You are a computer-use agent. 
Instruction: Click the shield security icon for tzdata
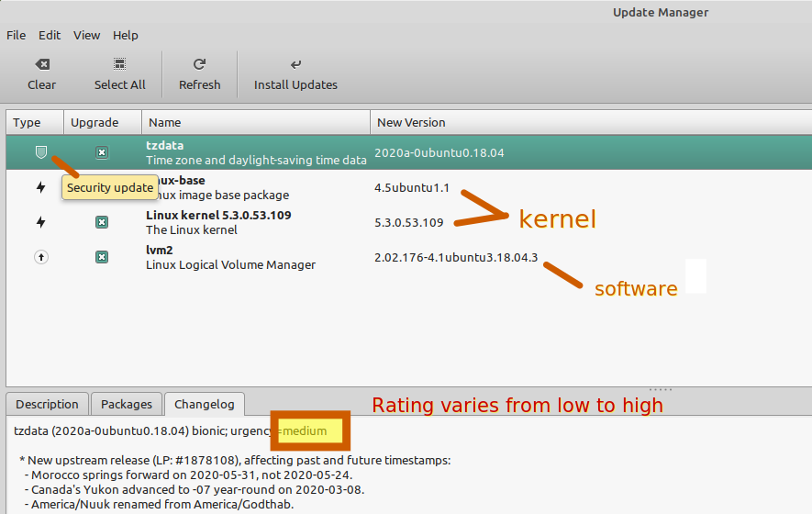pos(40,152)
